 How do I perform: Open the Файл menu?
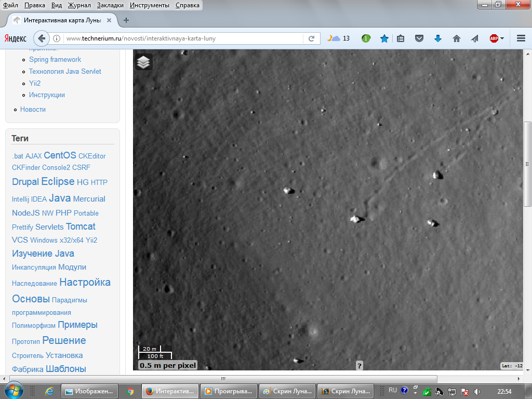tap(10, 5)
